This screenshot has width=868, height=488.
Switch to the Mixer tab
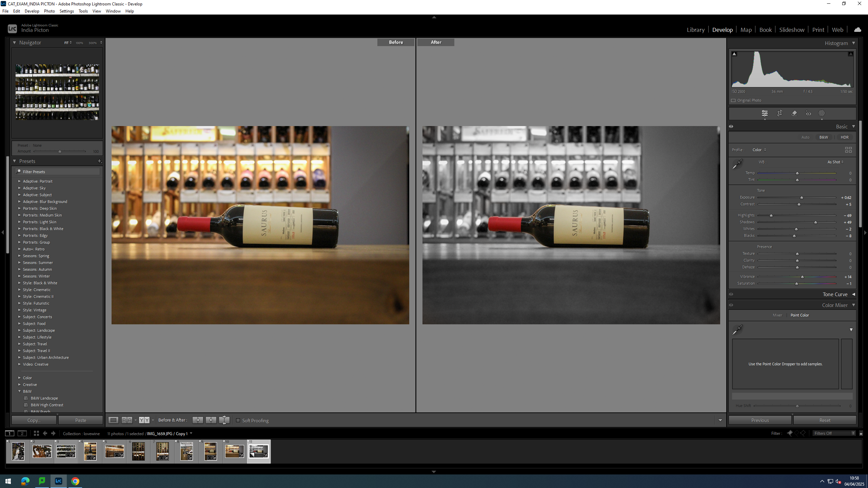coord(777,315)
